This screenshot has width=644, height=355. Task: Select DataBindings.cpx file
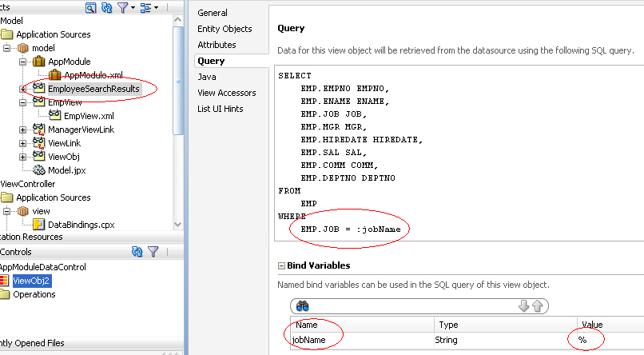point(81,225)
